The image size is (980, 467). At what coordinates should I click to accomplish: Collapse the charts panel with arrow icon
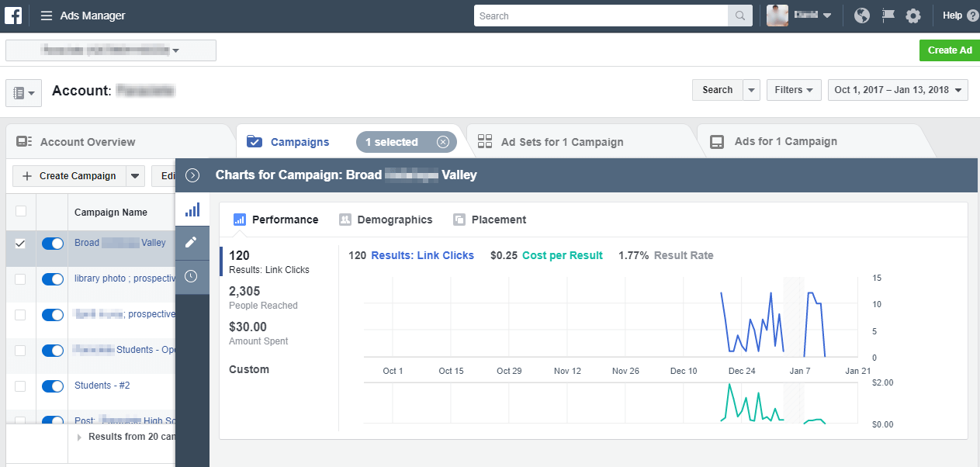coord(192,175)
